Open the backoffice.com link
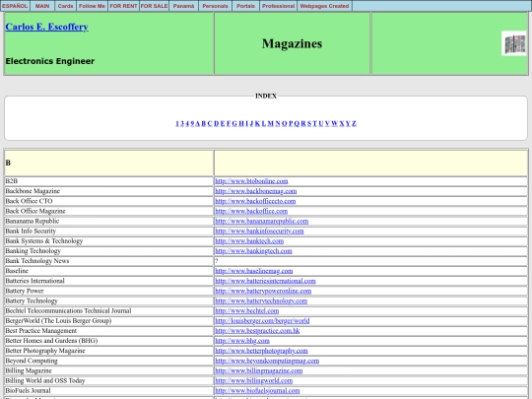The width and height of the screenshot is (532, 399). pyautogui.click(x=251, y=211)
